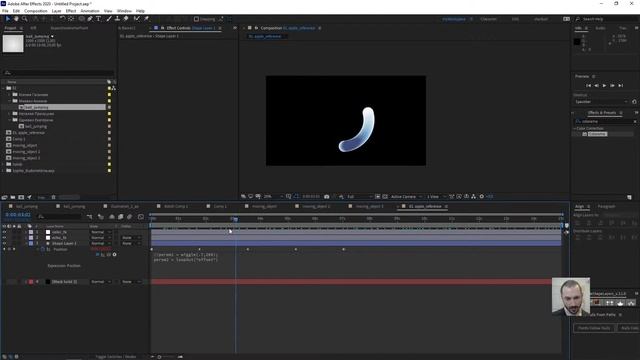Viewport: 640px width, 360px height.
Task: Open the composition mini-flowchart in timeline
Action: (89, 216)
